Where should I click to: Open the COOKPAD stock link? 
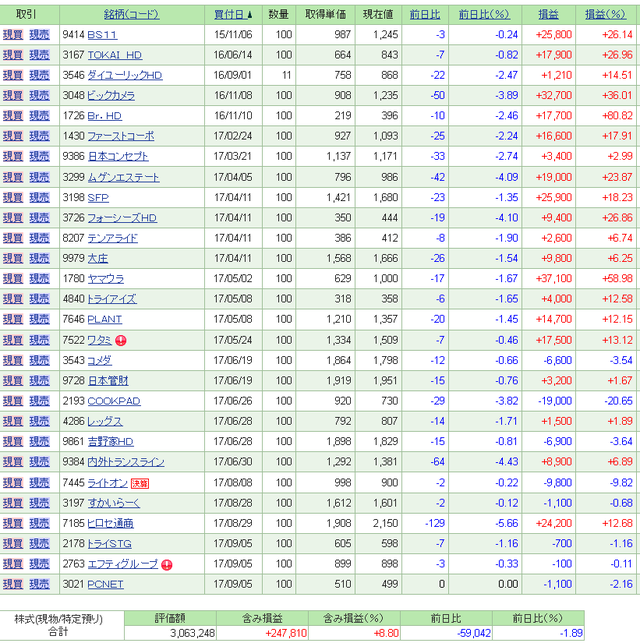pyautogui.click(x=114, y=401)
